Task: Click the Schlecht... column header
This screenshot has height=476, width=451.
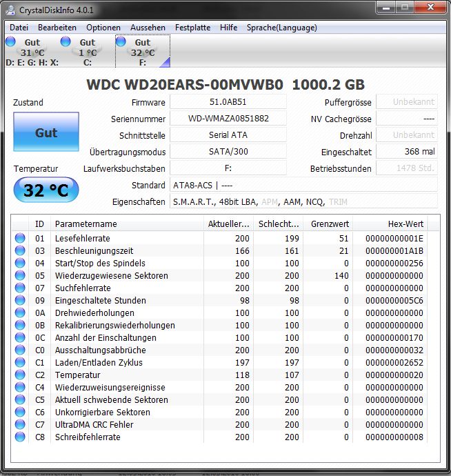Action: [x=279, y=224]
